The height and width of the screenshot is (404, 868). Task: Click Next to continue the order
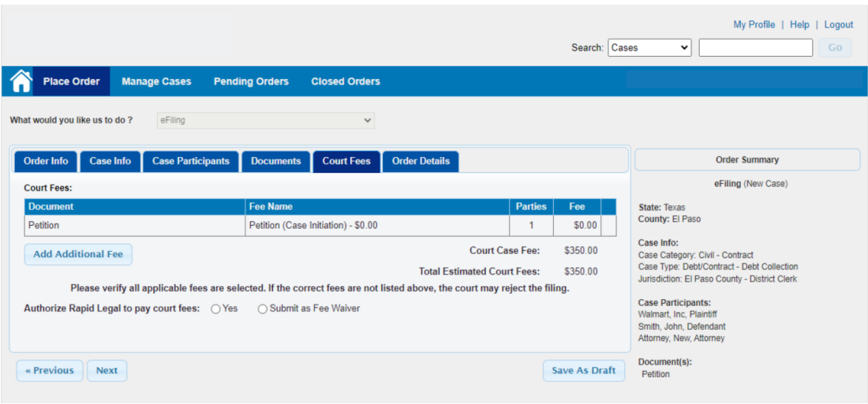pos(107,371)
